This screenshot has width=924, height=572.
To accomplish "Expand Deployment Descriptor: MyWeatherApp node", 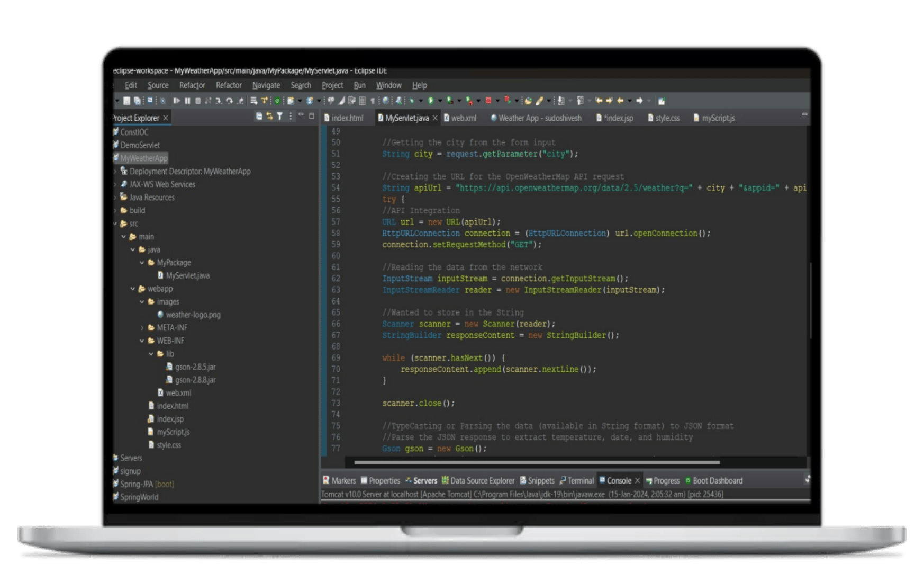I will coord(115,172).
